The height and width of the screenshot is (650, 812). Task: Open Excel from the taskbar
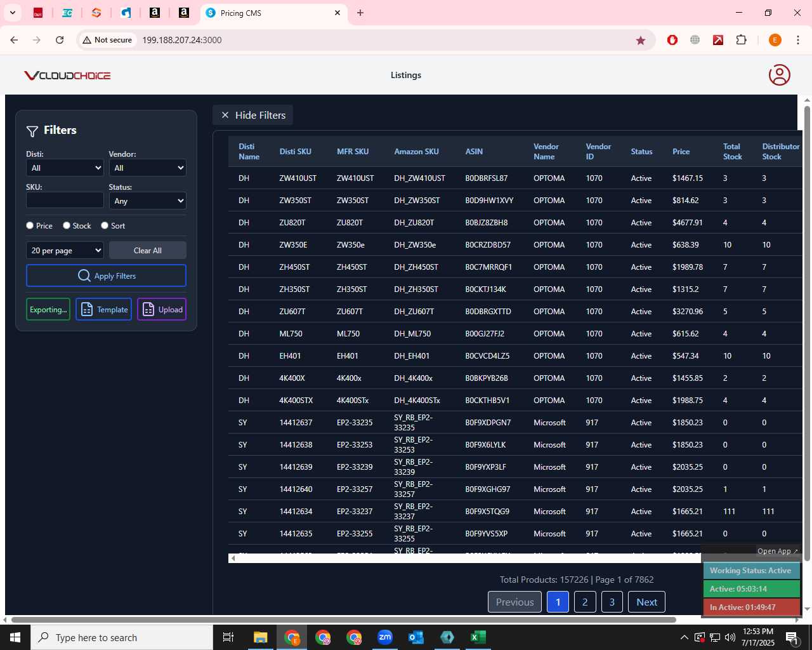[x=478, y=637]
